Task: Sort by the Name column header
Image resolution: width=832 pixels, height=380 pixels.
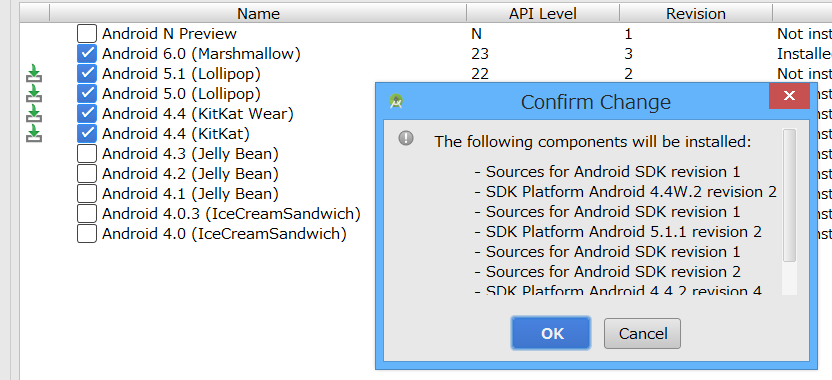Action: pos(258,13)
